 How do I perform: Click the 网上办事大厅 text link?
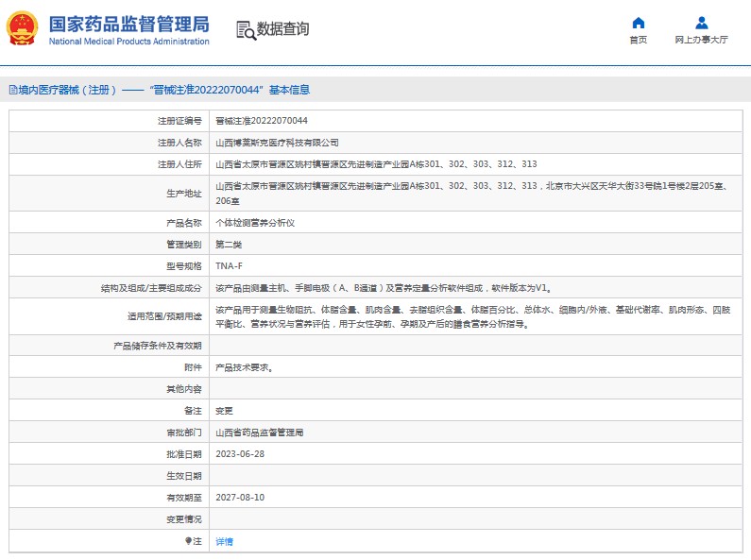701,40
